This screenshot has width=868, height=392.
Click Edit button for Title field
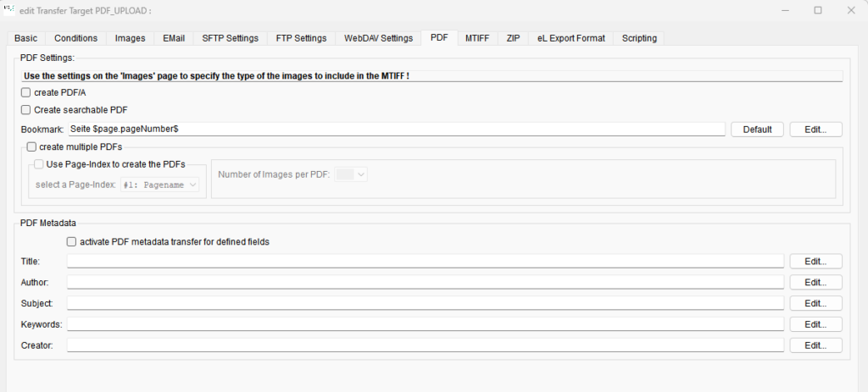[x=815, y=262]
